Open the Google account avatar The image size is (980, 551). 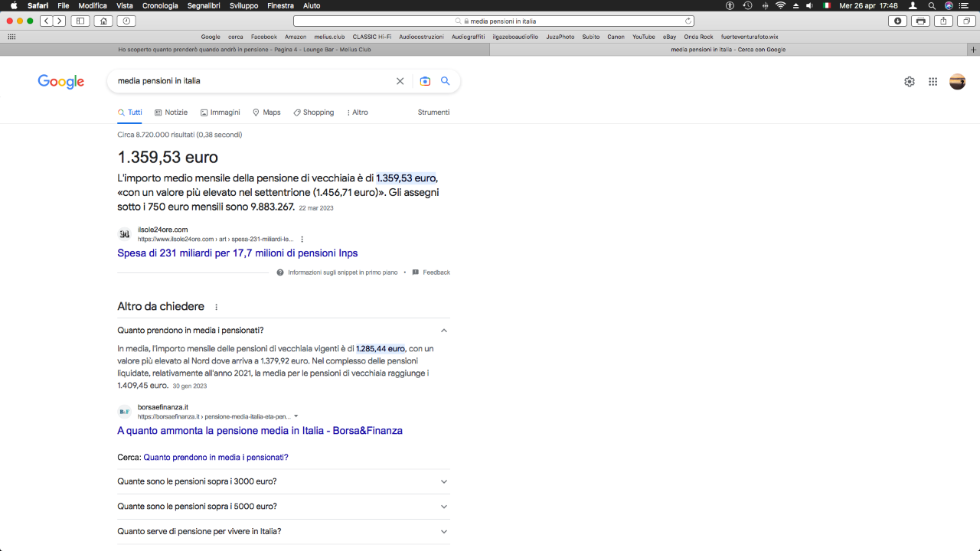tap(957, 82)
